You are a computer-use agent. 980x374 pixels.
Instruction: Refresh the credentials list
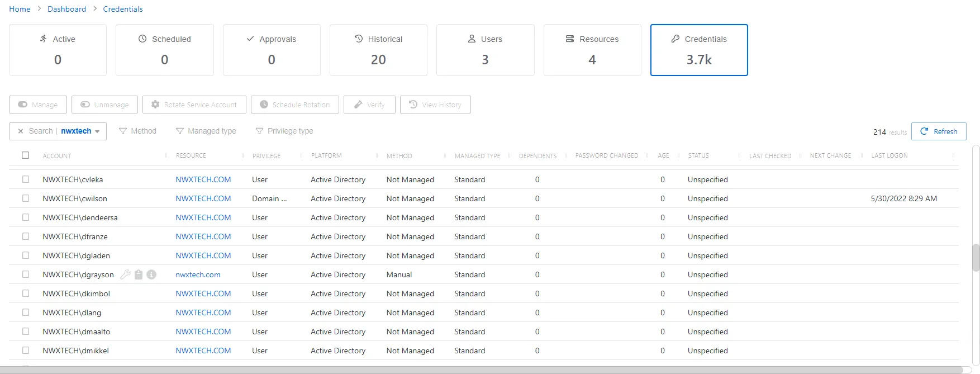click(939, 131)
